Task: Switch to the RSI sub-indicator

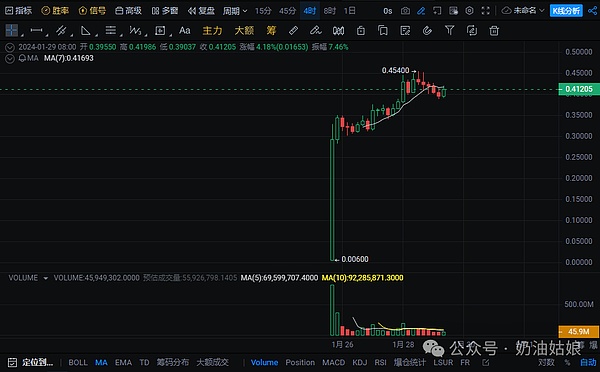Action: [x=380, y=362]
